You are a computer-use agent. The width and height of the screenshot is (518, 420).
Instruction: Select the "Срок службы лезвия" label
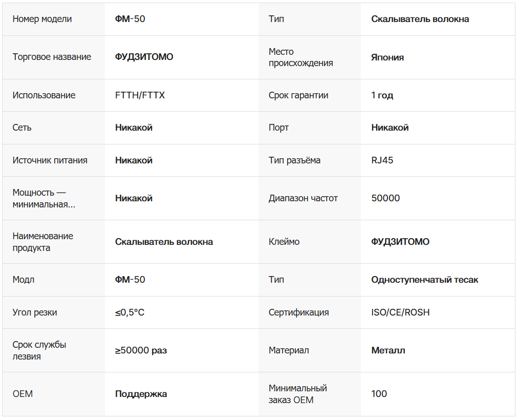[x=39, y=350]
